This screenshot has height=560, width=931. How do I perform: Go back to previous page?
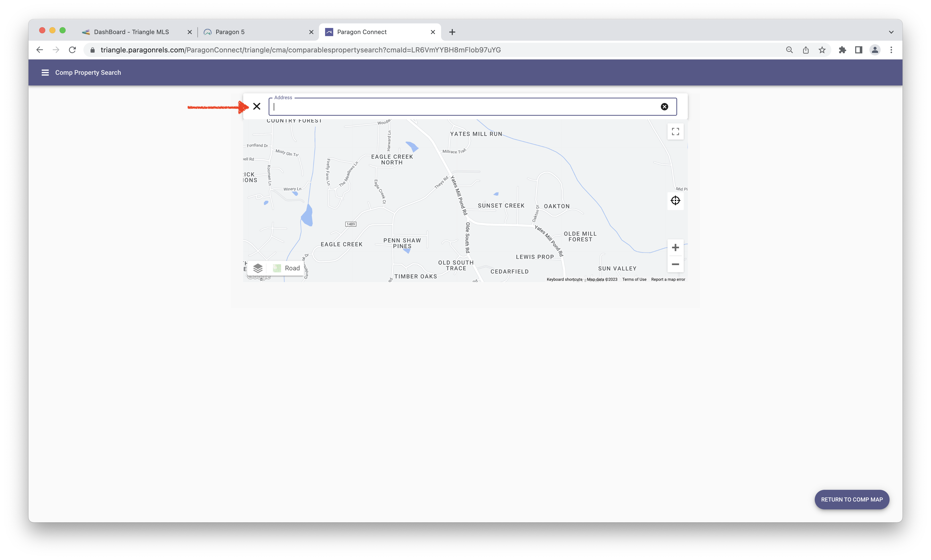point(40,50)
